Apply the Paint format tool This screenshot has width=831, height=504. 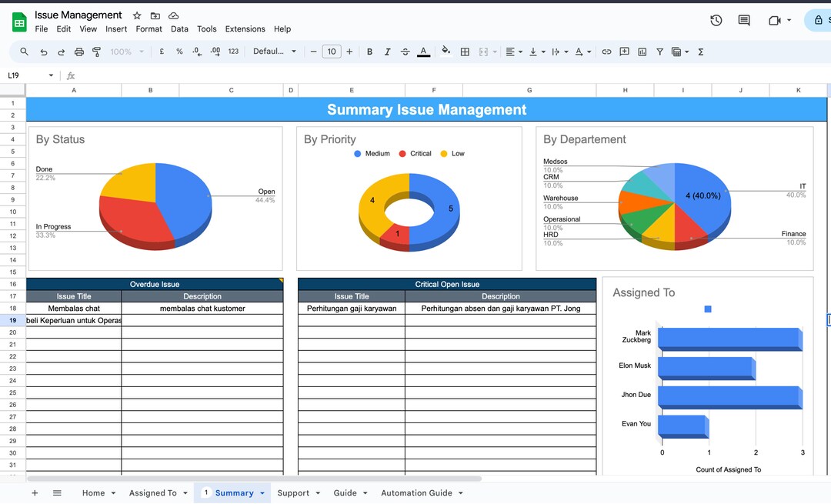[x=96, y=52]
